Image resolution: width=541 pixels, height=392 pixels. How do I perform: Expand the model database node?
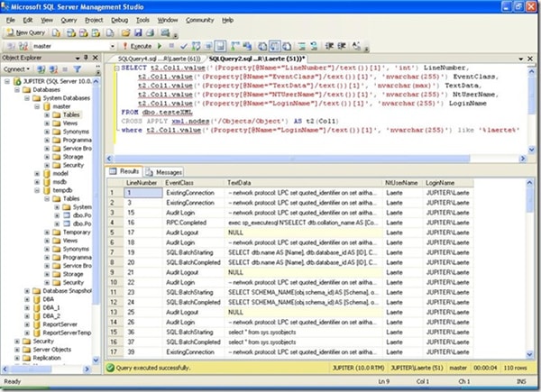(x=37, y=173)
